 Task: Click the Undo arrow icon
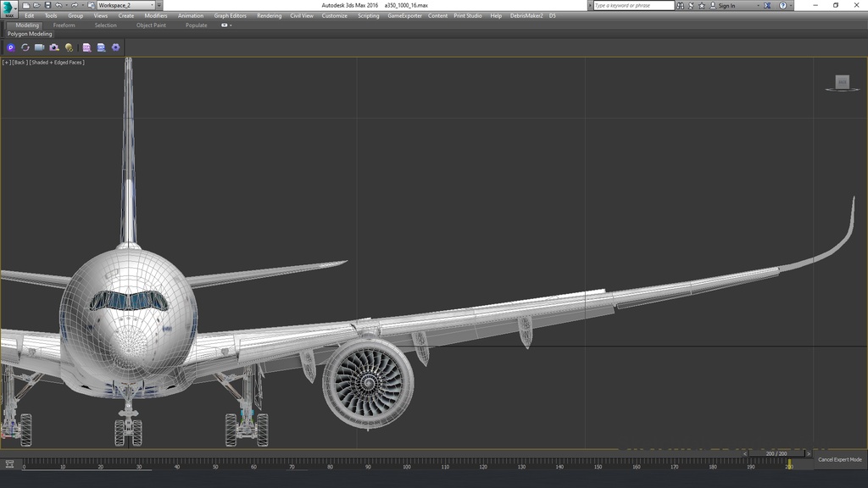[x=58, y=5]
